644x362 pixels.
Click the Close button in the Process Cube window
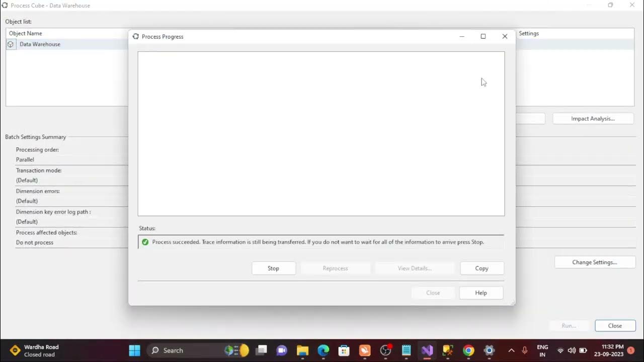pyautogui.click(x=615, y=326)
